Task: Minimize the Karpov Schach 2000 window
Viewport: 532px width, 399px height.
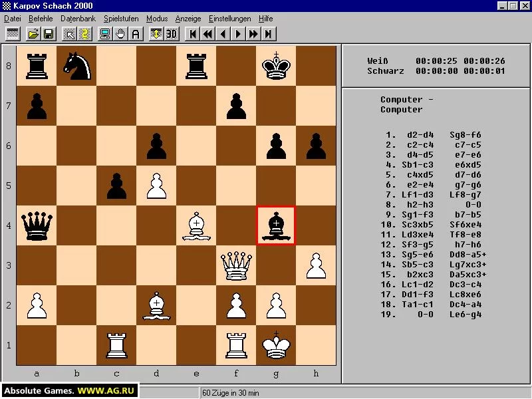Action: (503, 6)
